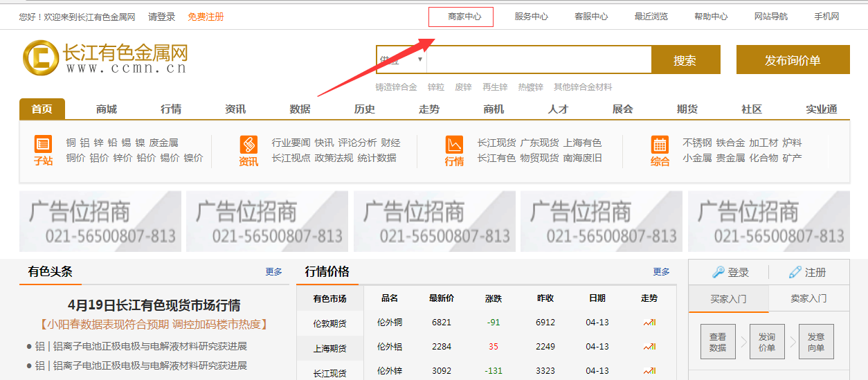This screenshot has height=380, width=868.
Task: Switch to the 卖家入门 tab
Action: point(808,298)
